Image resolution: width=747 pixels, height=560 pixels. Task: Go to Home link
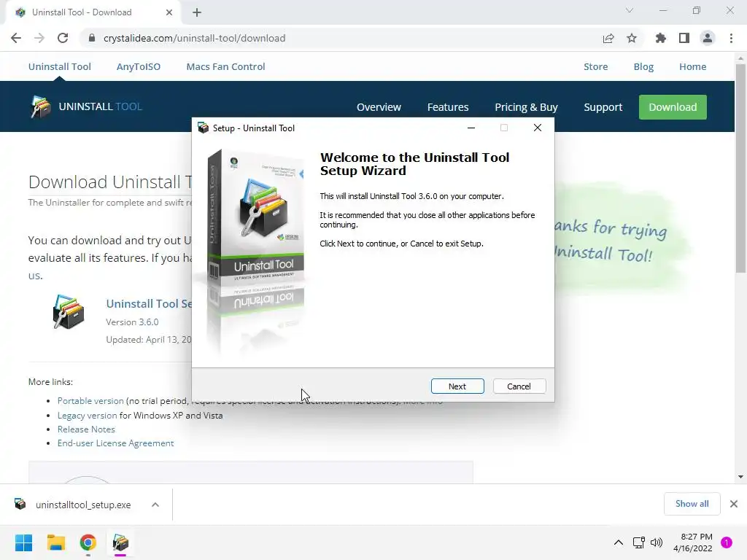[x=693, y=66]
